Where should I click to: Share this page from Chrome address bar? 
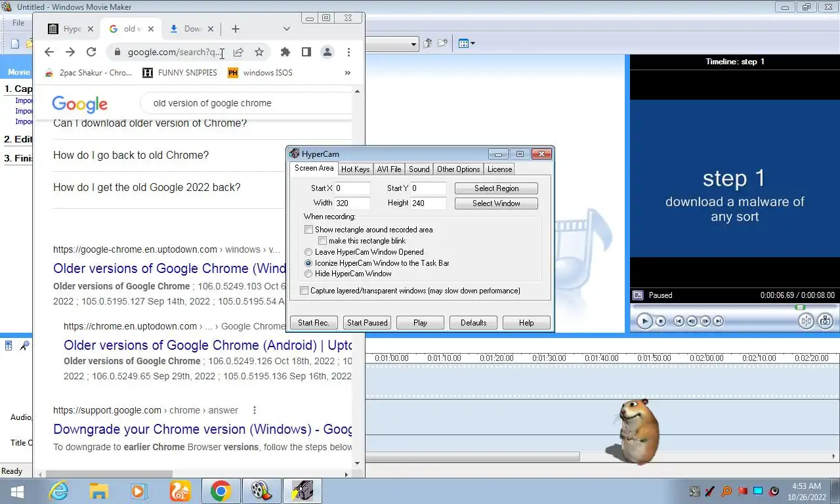point(238,52)
